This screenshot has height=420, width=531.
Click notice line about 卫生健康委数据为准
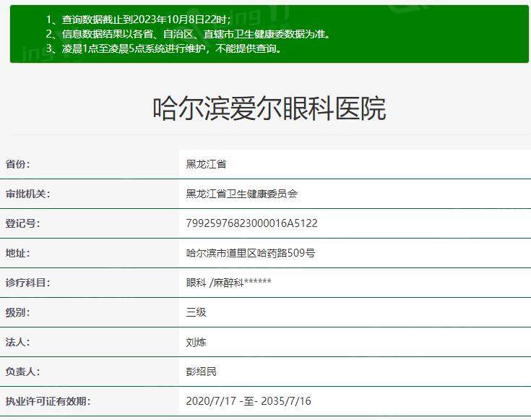188,34
